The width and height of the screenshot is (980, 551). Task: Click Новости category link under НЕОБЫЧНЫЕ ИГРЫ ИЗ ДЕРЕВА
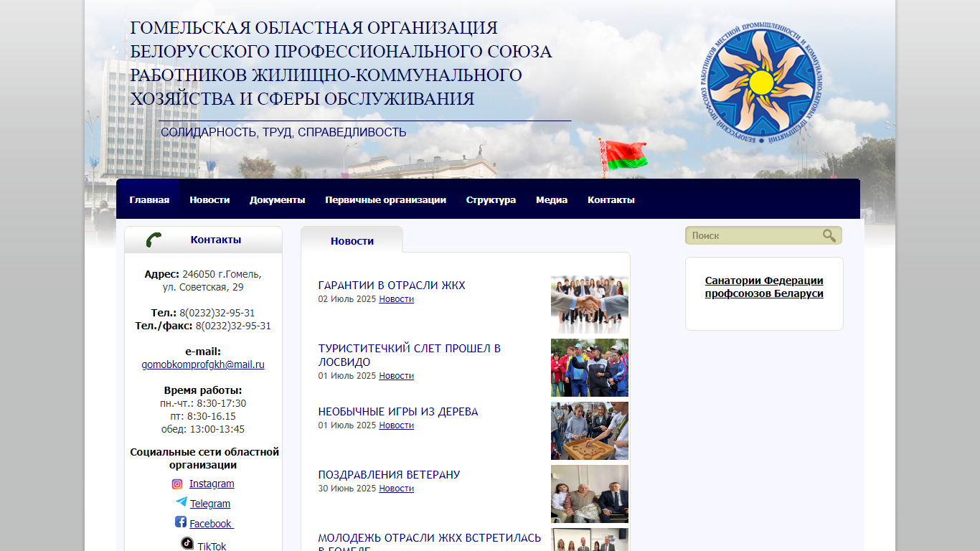click(396, 425)
